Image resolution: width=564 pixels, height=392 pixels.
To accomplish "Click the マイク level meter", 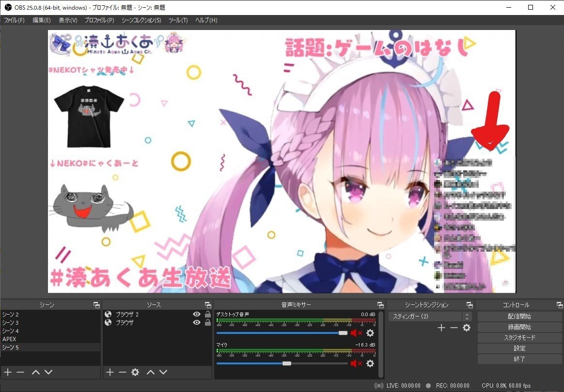I will (x=296, y=351).
